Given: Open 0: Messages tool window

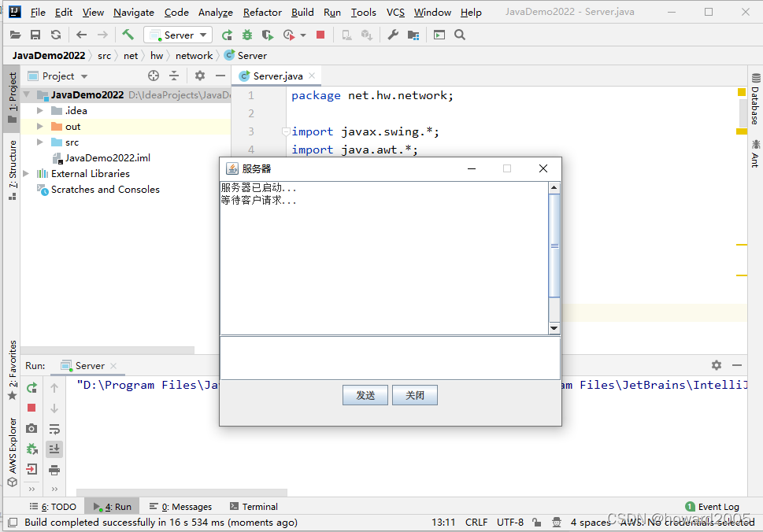Looking at the screenshot, I should [180, 506].
